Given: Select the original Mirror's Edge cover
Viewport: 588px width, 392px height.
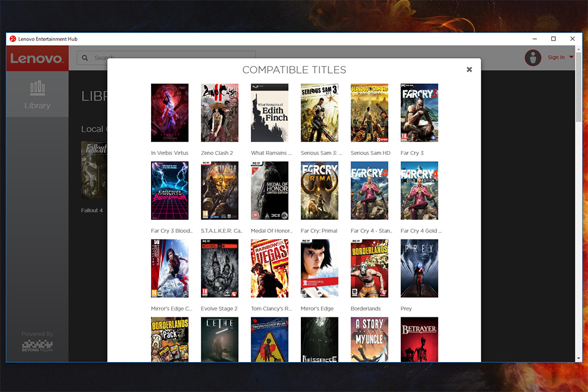Looking at the screenshot, I should click(319, 269).
